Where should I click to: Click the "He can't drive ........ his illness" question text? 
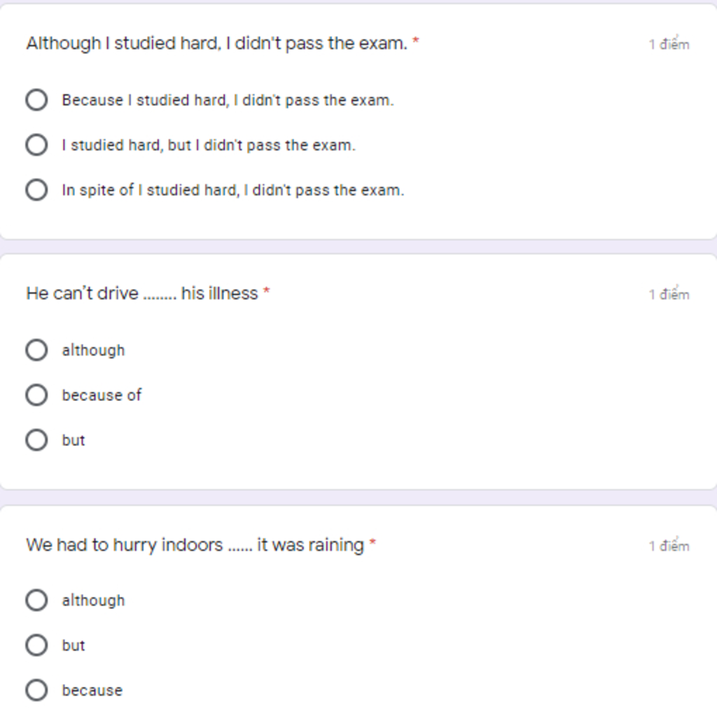(x=142, y=293)
